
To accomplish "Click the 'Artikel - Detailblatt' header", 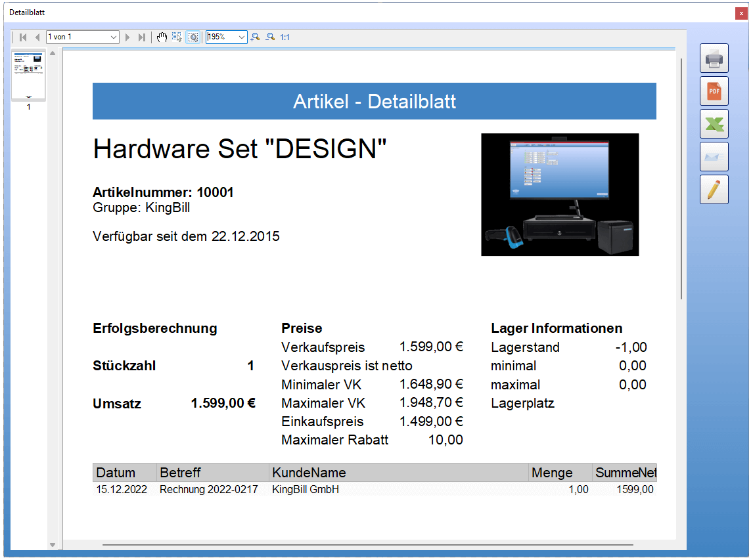I will [375, 101].
